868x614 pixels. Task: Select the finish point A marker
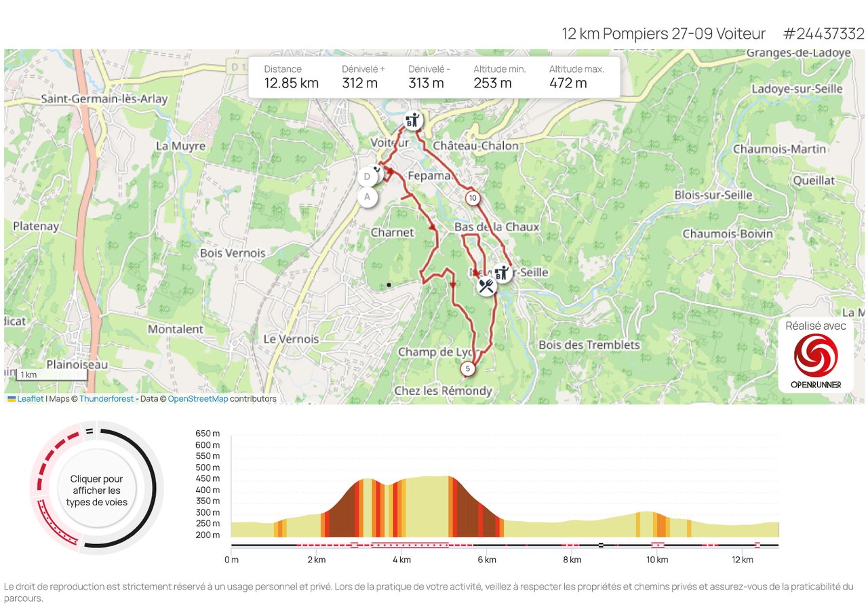pyautogui.click(x=367, y=197)
